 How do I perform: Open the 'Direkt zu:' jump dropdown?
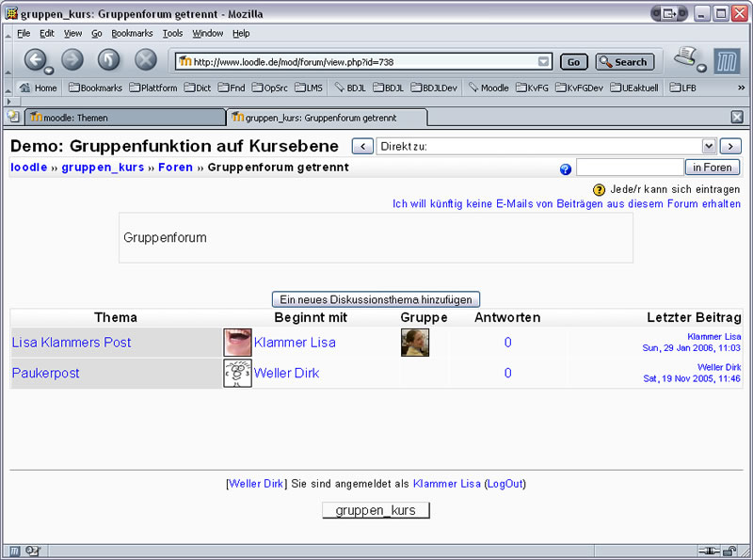click(546, 146)
